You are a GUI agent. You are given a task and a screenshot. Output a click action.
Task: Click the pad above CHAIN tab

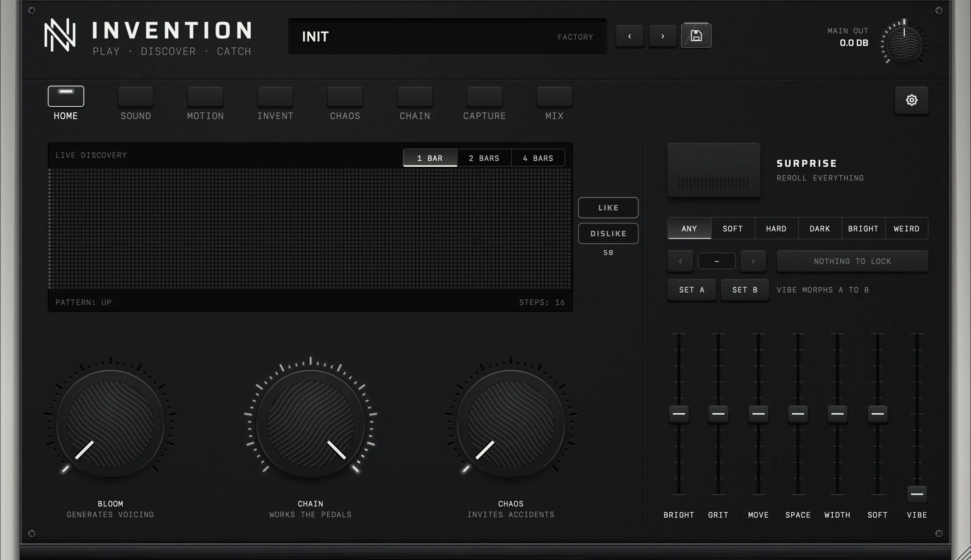pyautogui.click(x=415, y=97)
